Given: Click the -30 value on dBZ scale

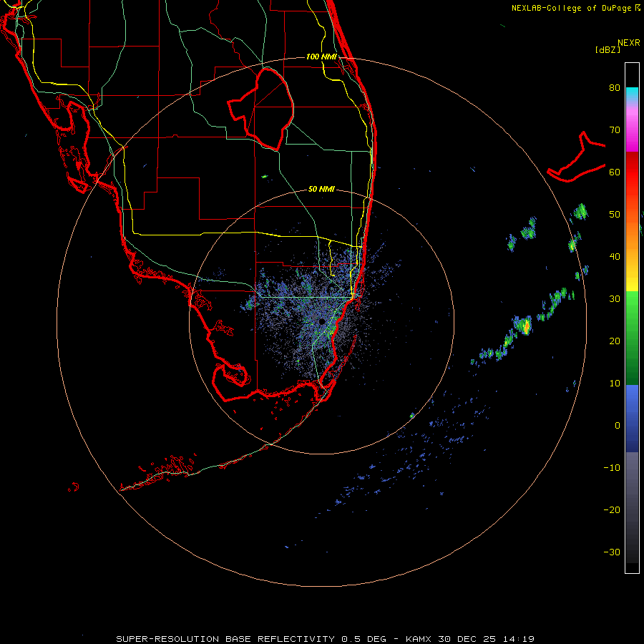Looking at the screenshot, I should (x=612, y=552).
